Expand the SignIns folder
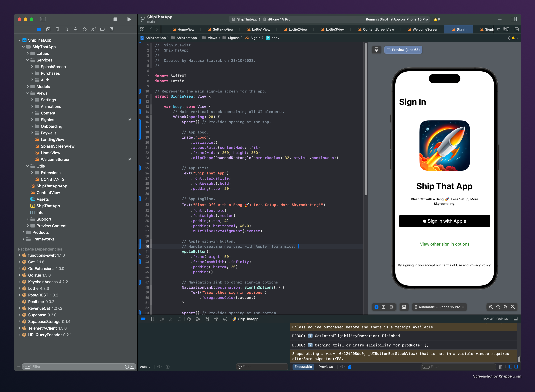This screenshot has height=392, width=535. [x=32, y=120]
